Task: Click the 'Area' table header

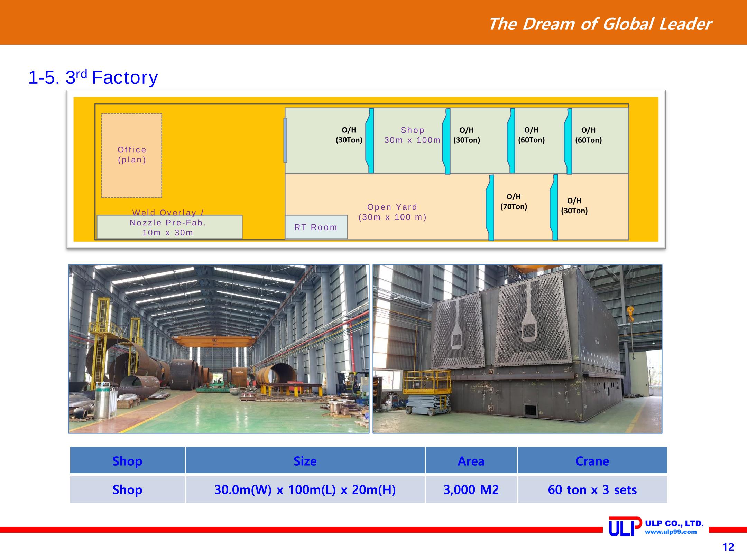Action: pos(471,461)
